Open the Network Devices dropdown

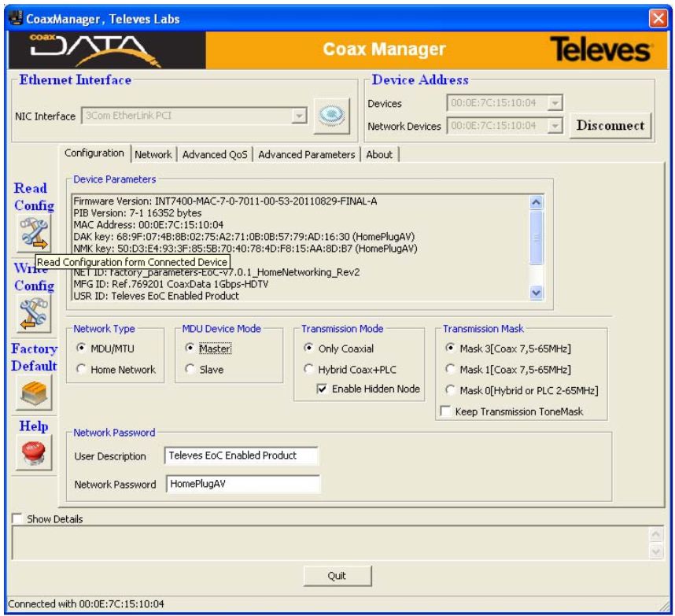pos(555,126)
